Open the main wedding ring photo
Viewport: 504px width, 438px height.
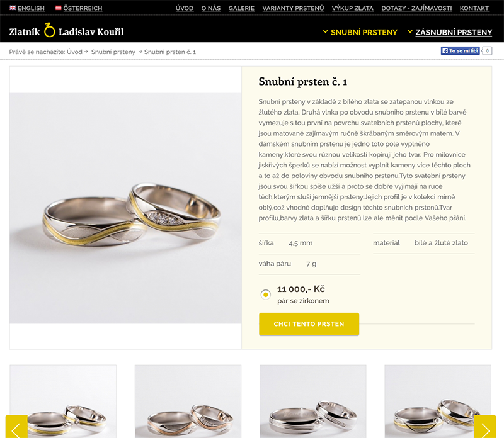(x=125, y=208)
